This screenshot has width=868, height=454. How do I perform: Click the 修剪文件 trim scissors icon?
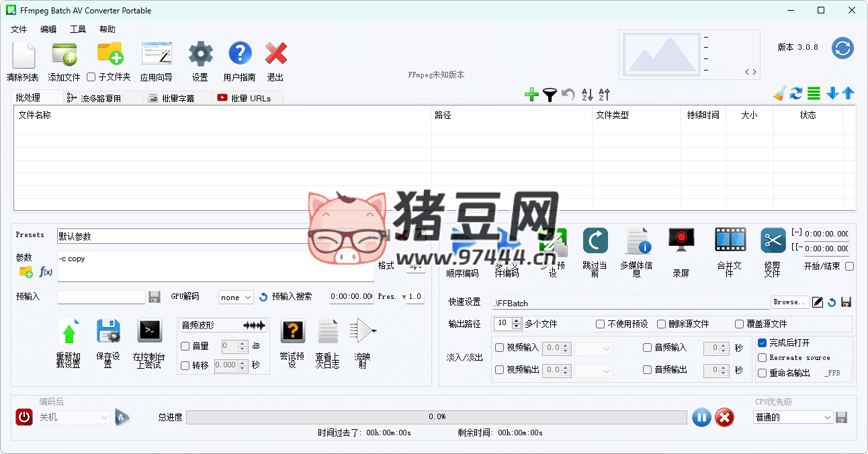point(773,240)
